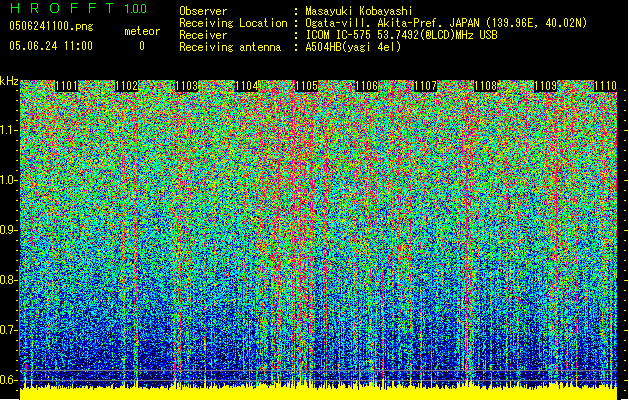The width and height of the screenshot is (629, 400).
Task: Click the 1103 time marker
Action: (x=186, y=86)
